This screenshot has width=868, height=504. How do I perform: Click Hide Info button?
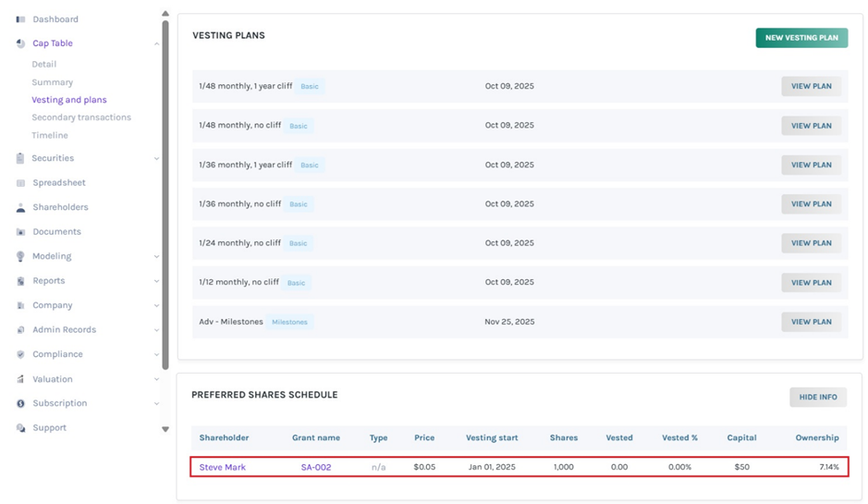pyautogui.click(x=817, y=397)
